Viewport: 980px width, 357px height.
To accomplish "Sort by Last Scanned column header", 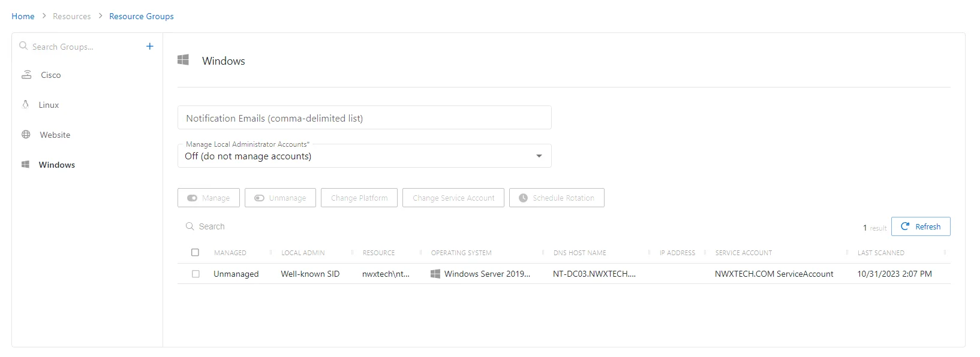I will pyautogui.click(x=880, y=253).
